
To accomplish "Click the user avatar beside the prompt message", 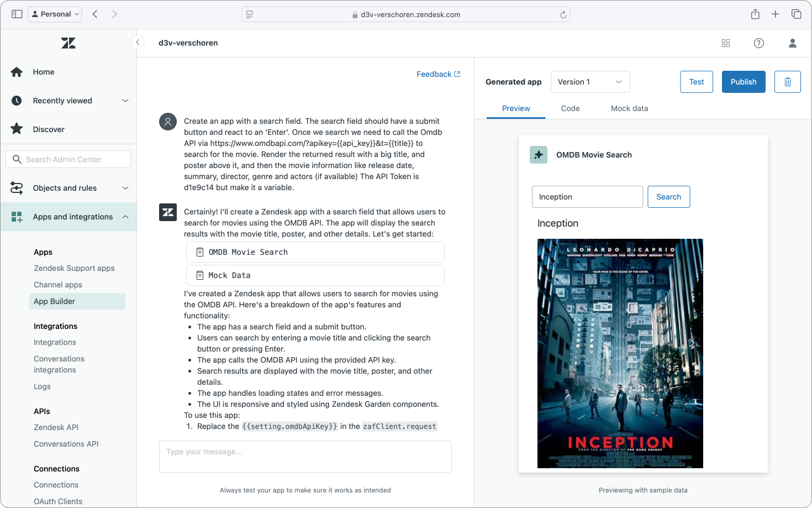I will [168, 122].
